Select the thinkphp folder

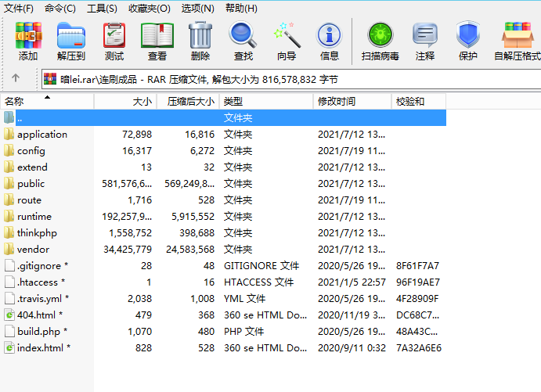[37, 233]
